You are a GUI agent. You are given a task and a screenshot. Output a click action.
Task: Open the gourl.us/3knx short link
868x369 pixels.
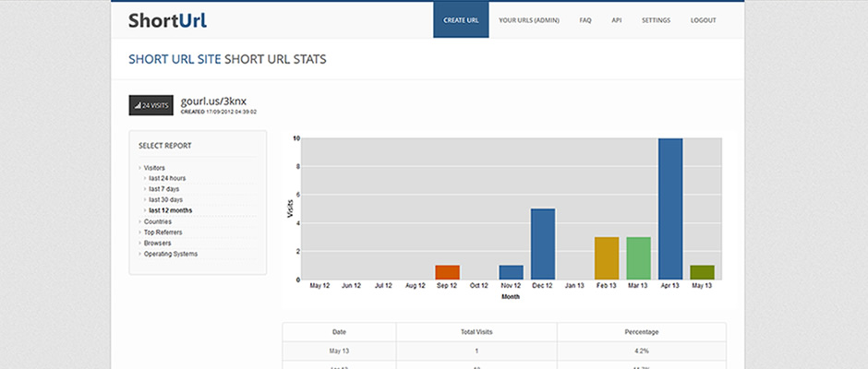213,101
